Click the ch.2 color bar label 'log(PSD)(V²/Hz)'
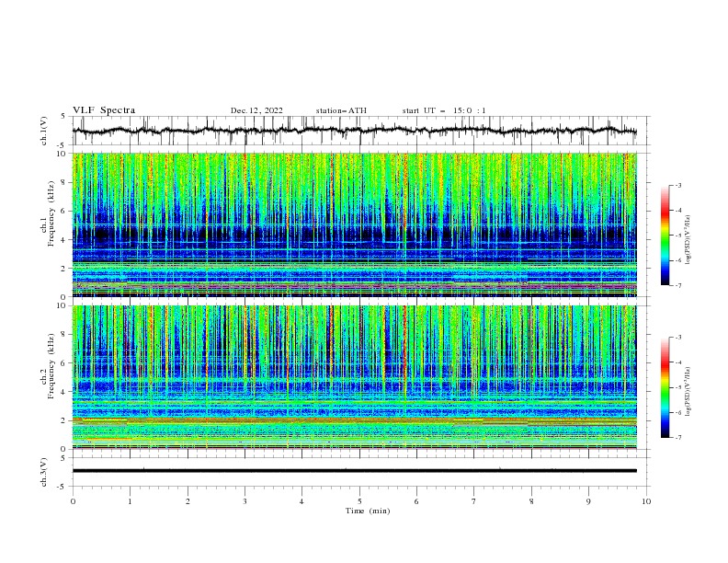The height and width of the screenshot is (563, 728). click(688, 391)
